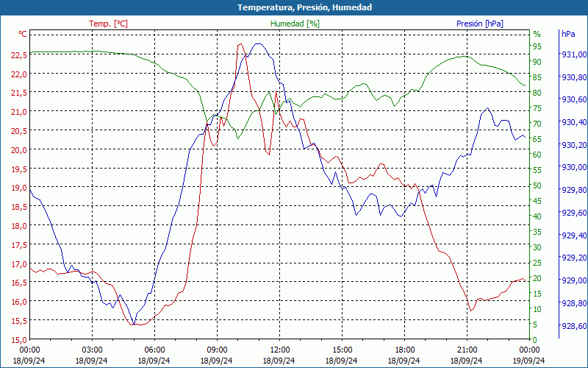This screenshot has height=368, width=588.
Task: Click the '°C' unit label on temperature axis
Action: 23,34
